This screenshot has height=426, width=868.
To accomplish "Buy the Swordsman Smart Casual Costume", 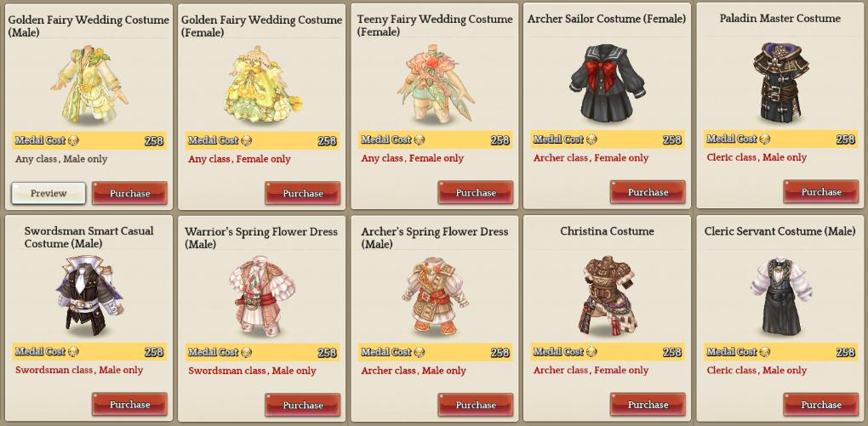I will [129, 405].
